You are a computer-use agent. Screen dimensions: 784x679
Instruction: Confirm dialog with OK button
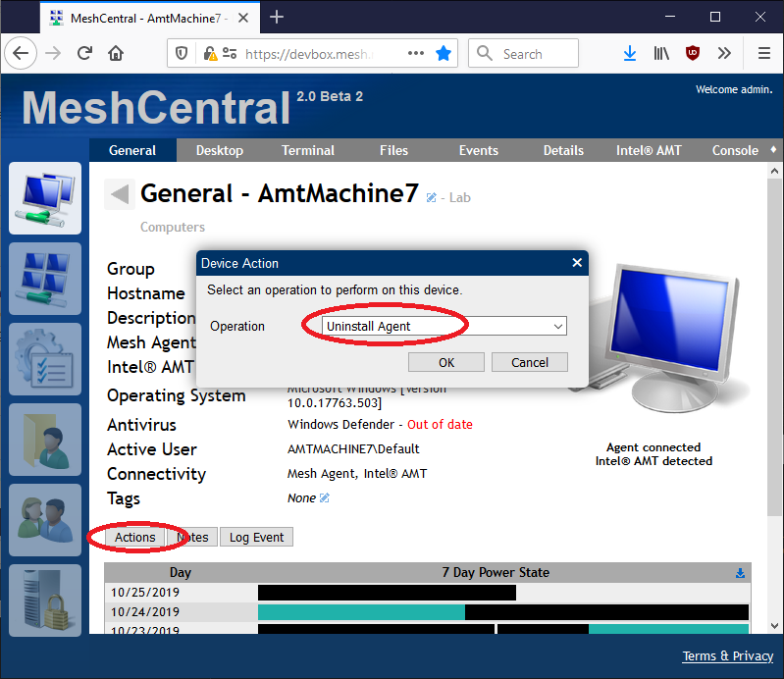click(x=446, y=362)
